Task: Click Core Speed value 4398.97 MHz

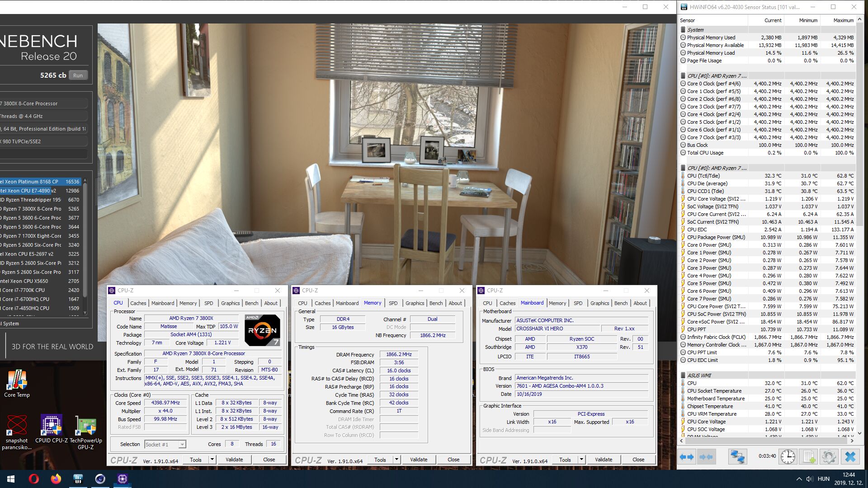Action: 165,403
